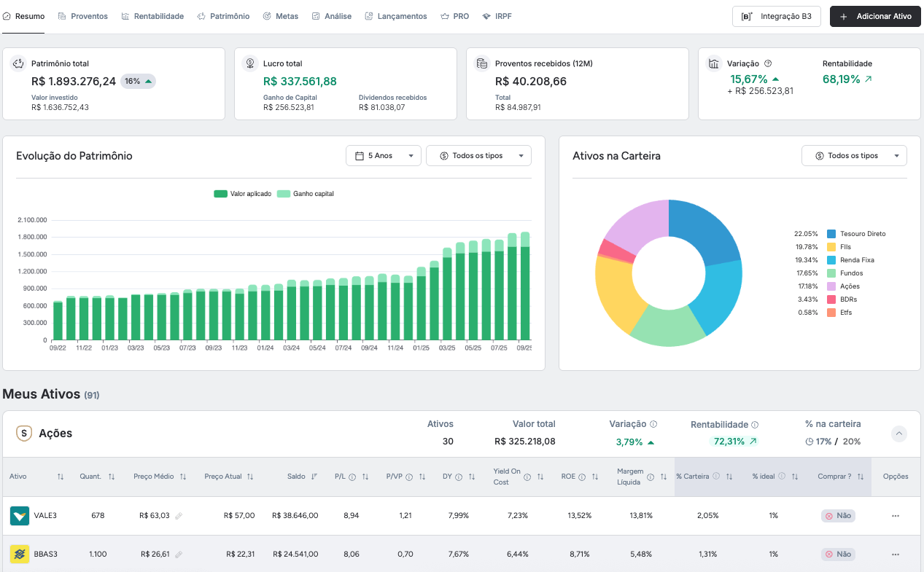Click the % Carteira info icon
Screen dimensions: 924x572
(716, 476)
